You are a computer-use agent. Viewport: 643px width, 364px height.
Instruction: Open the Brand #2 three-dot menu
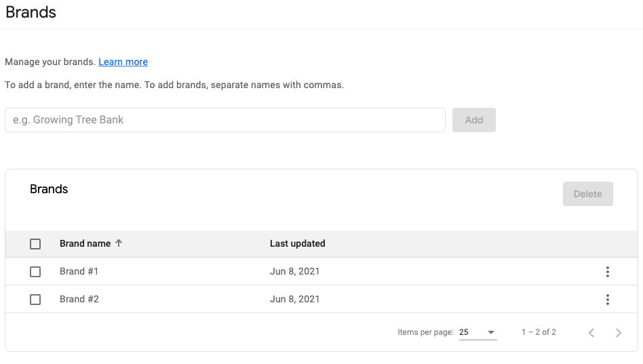[607, 300]
